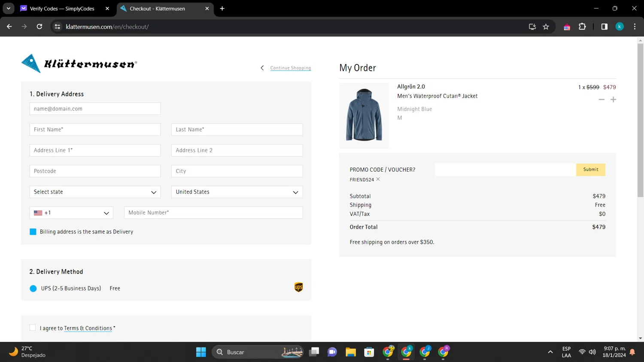
Task: Open the Select state dropdown
Action: (95, 192)
